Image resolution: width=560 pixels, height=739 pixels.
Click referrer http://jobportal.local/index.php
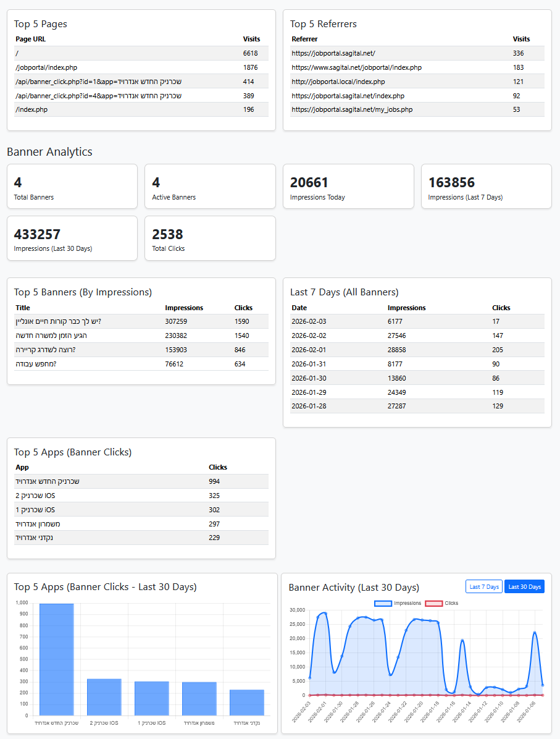(338, 82)
